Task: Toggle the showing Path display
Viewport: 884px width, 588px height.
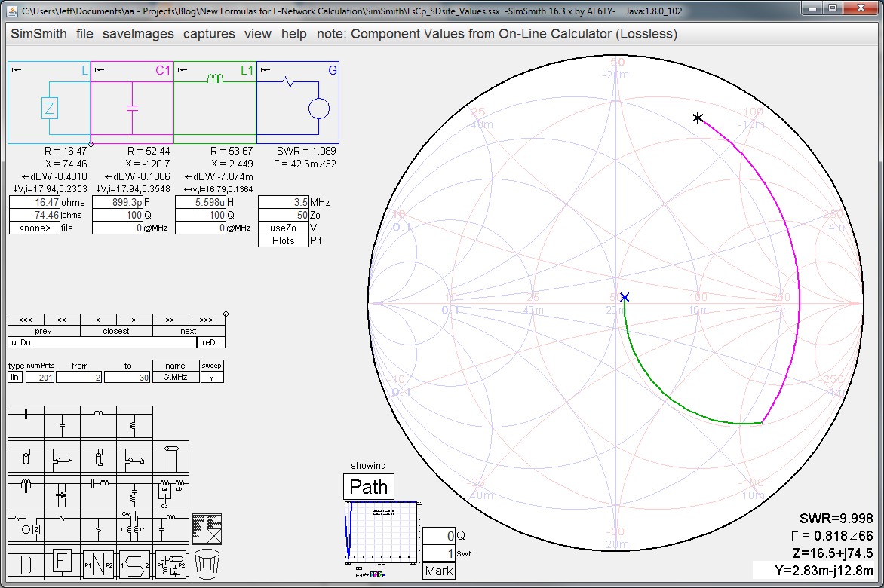Action: pyautogui.click(x=369, y=487)
